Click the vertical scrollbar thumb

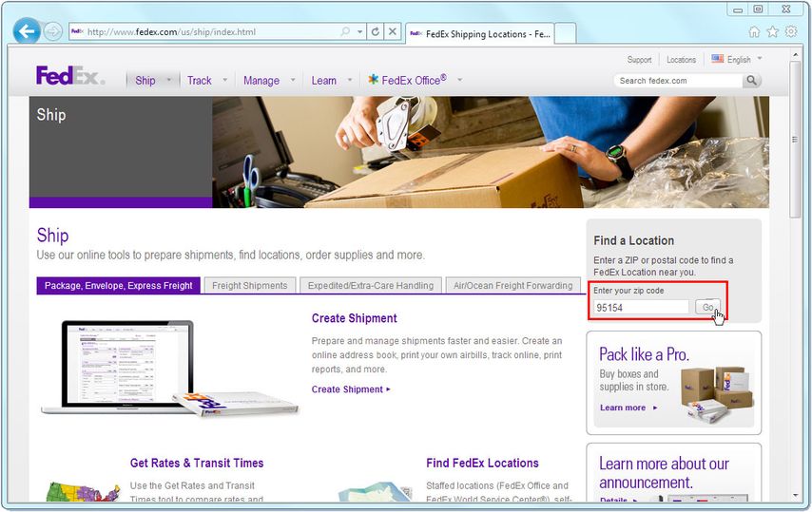click(x=795, y=140)
